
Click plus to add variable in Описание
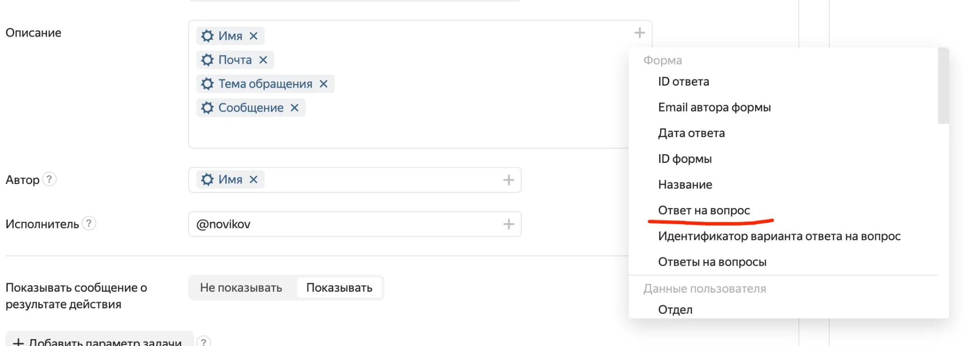639,33
